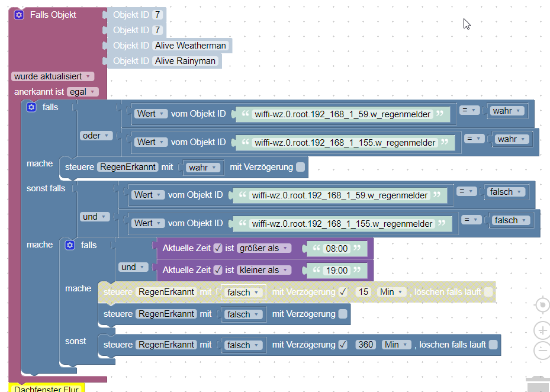Edit wiffi-wz 192_168_1_155 ID in oder condition
550x392 pixels.
pos(345,143)
